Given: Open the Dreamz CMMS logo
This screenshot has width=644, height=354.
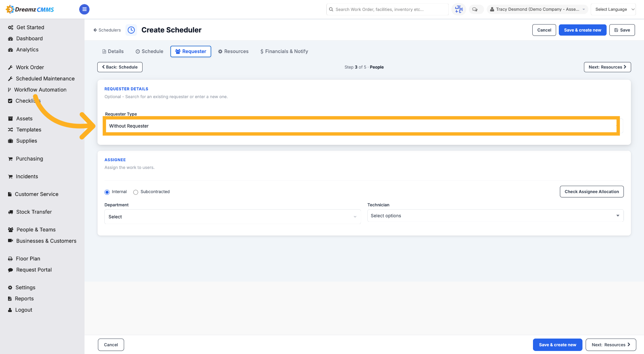Looking at the screenshot, I should 30,9.
